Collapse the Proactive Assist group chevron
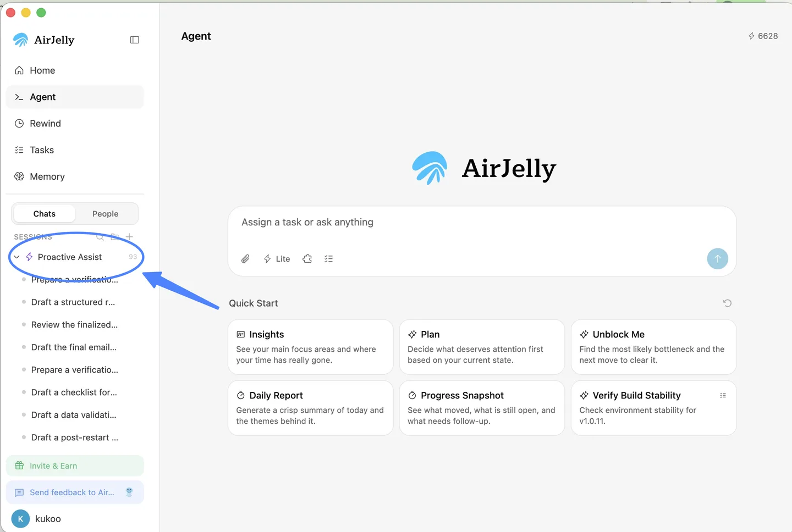The image size is (792, 532). point(16,257)
